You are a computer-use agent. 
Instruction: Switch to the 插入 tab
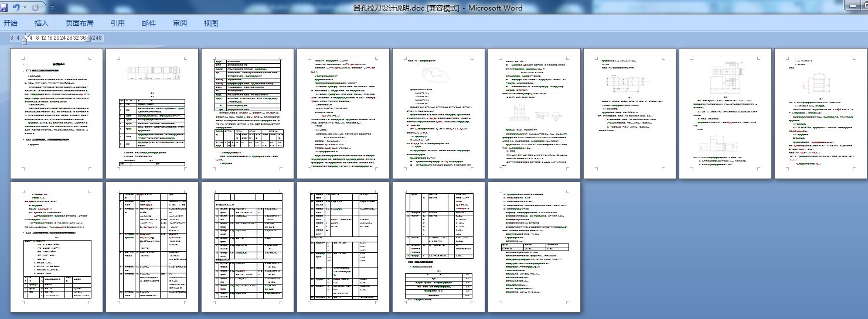click(42, 23)
